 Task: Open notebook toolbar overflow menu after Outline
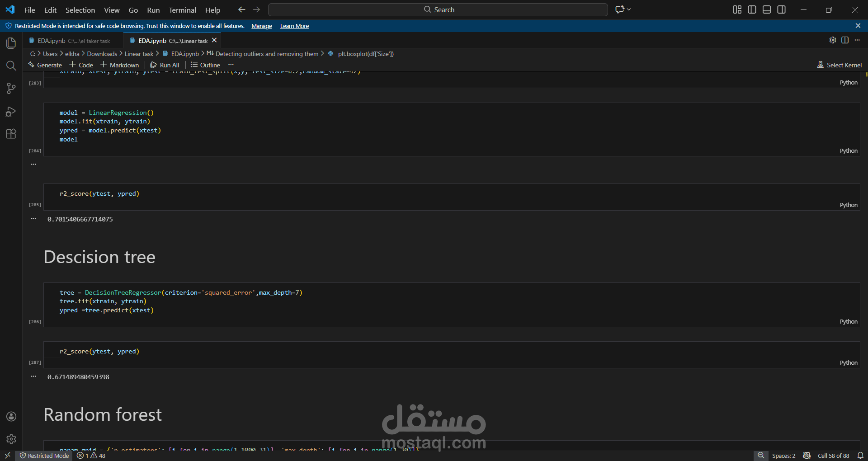[231, 65]
